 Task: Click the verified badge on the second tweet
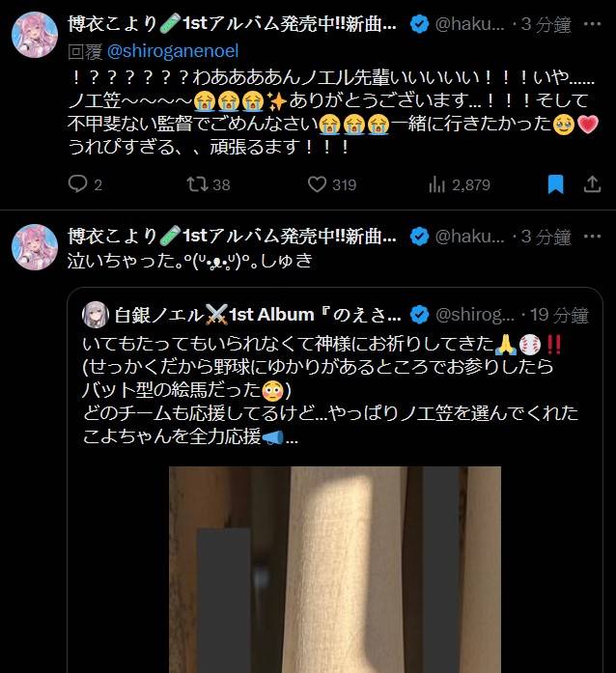pos(419,237)
